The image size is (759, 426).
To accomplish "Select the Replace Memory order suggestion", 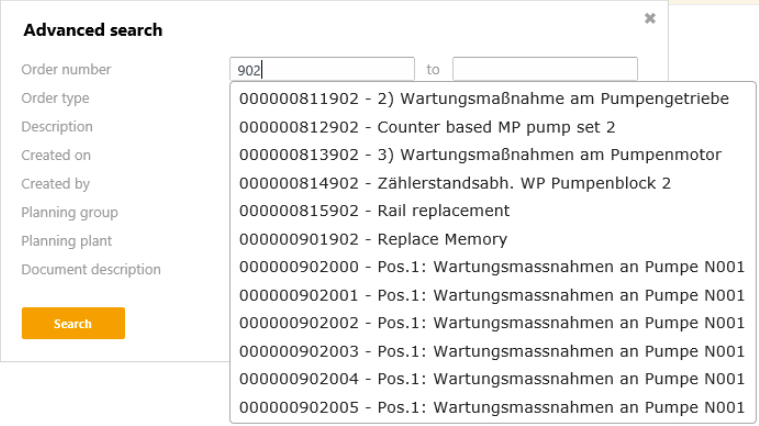I will pyautogui.click(x=373, y=239).
